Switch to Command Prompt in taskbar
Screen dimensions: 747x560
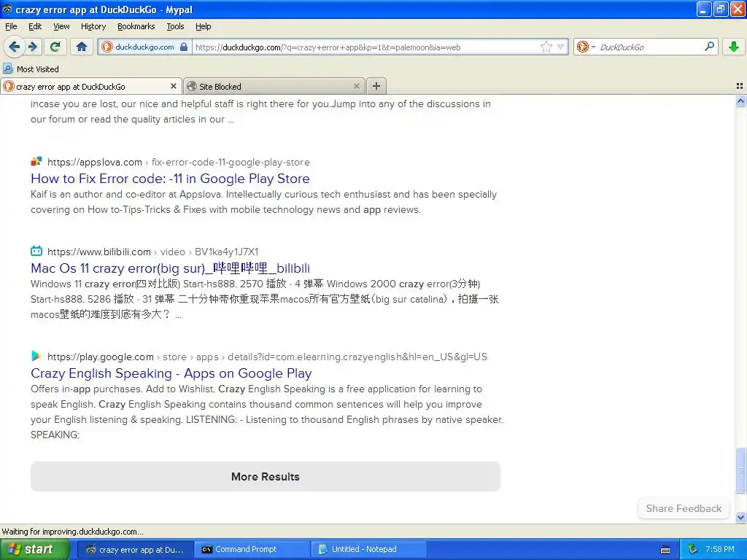coord(252,549)
